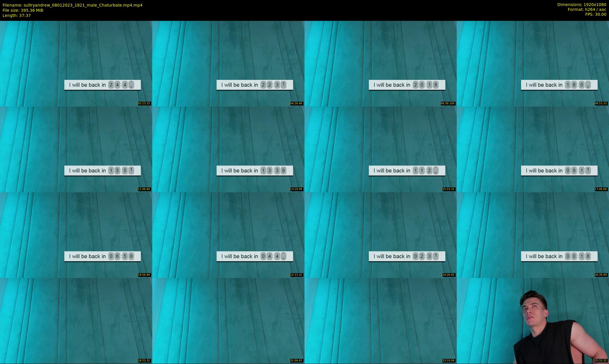
Task: Click the Filename text in the header
Action: pos(73,5)
